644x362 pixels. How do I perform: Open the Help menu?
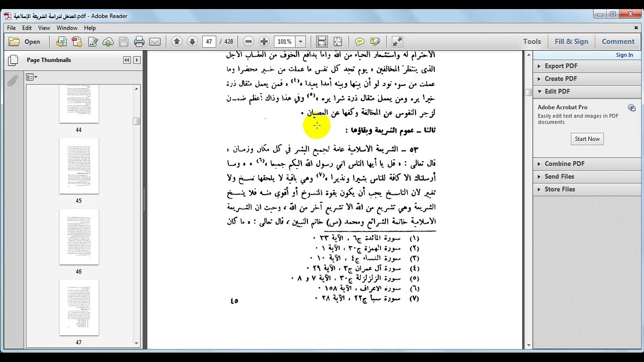click(90, 28)
